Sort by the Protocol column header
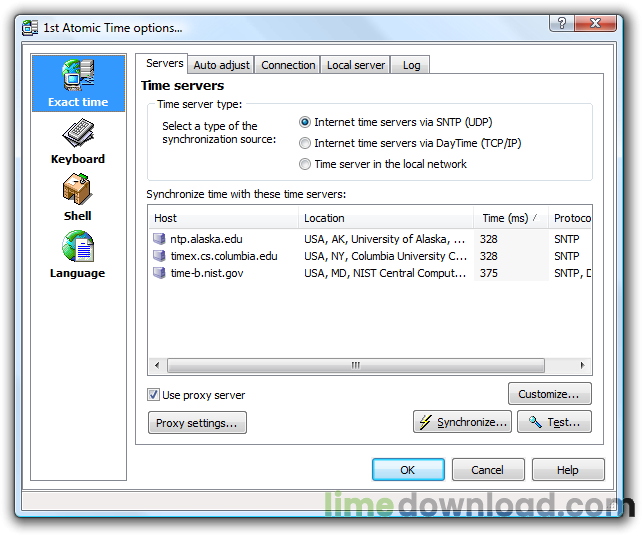 pos(570,218)
